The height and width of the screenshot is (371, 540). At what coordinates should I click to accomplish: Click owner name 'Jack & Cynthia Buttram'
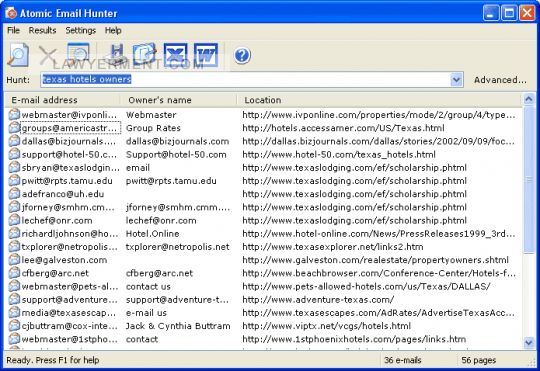[x=178, y=326]
